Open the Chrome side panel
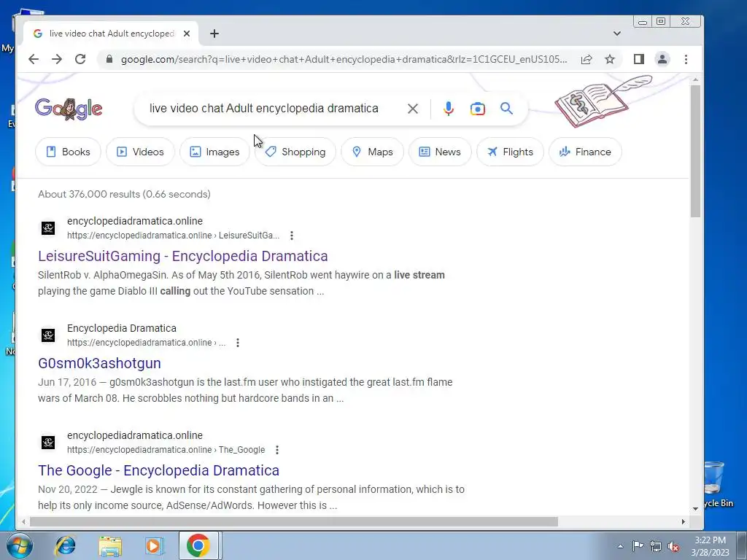Image resolution: width=747 pixels, height=560 pixels. pyautogui.click(x=639, y=59)
